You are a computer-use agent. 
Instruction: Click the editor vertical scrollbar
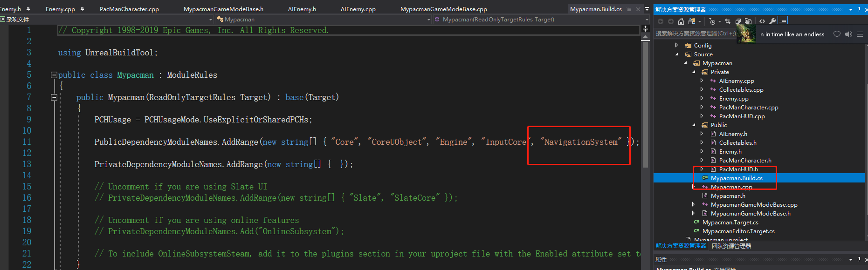645,105
